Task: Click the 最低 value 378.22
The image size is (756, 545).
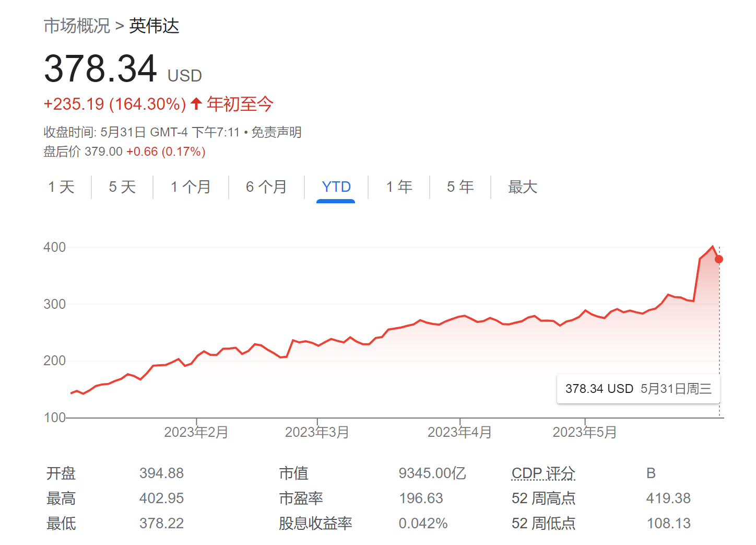Action: coord(161,523)
